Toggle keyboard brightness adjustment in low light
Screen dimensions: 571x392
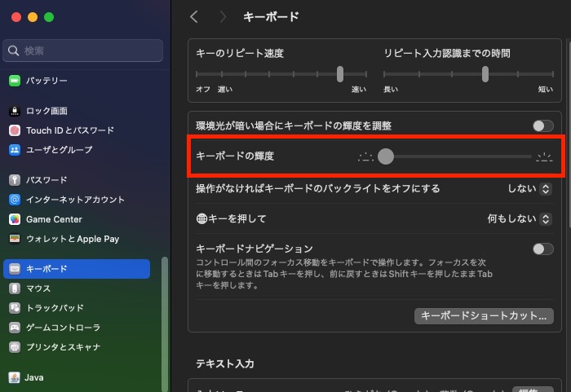542,126
